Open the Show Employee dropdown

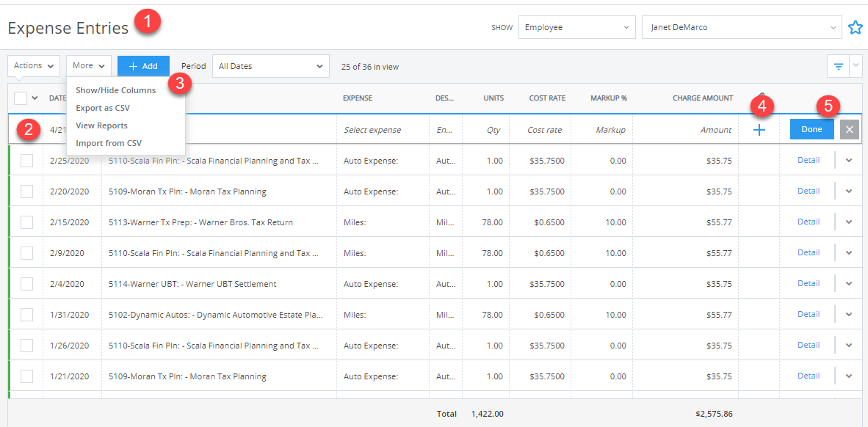tap(576, 27)
